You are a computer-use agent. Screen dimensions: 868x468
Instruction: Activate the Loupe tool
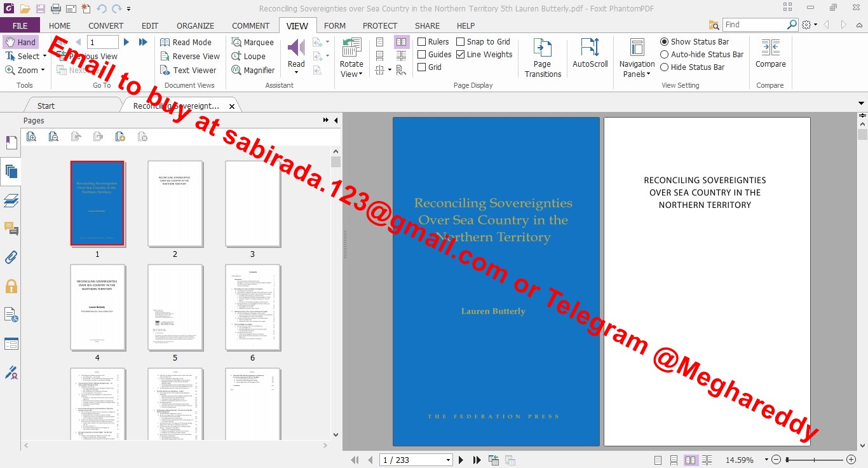(248, 56)
